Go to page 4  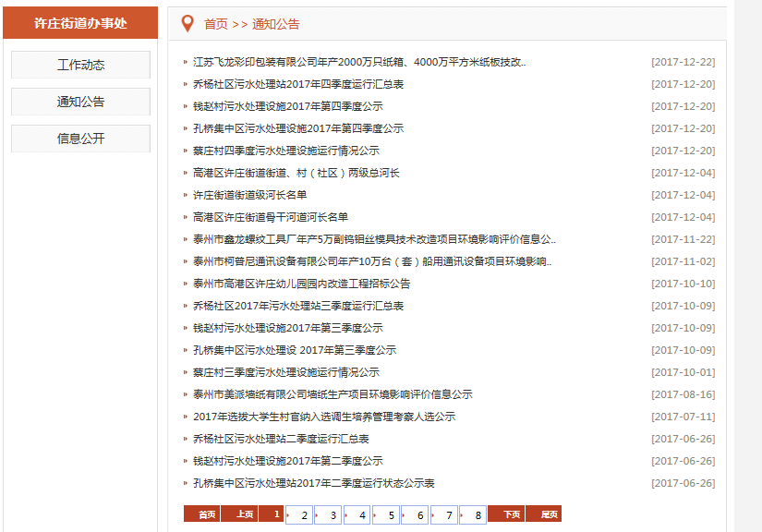pos(357,515)
